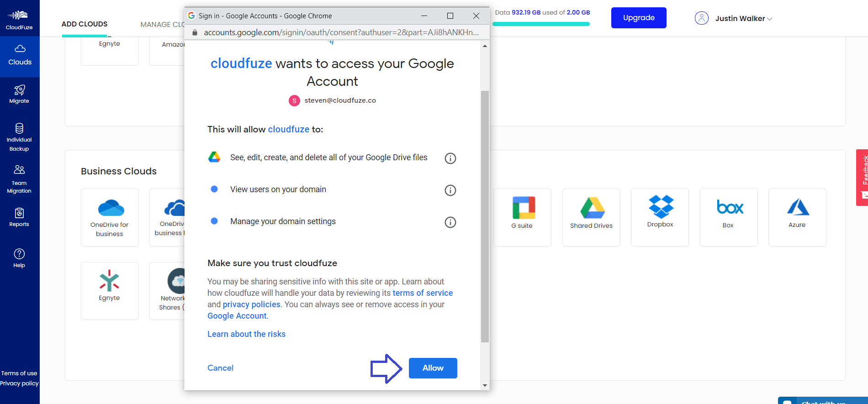Image resolution: width=868 pixels, height=404 pixels.
Task: Expand the Justin Walker account menu
Action: click(x=769, y=19)
